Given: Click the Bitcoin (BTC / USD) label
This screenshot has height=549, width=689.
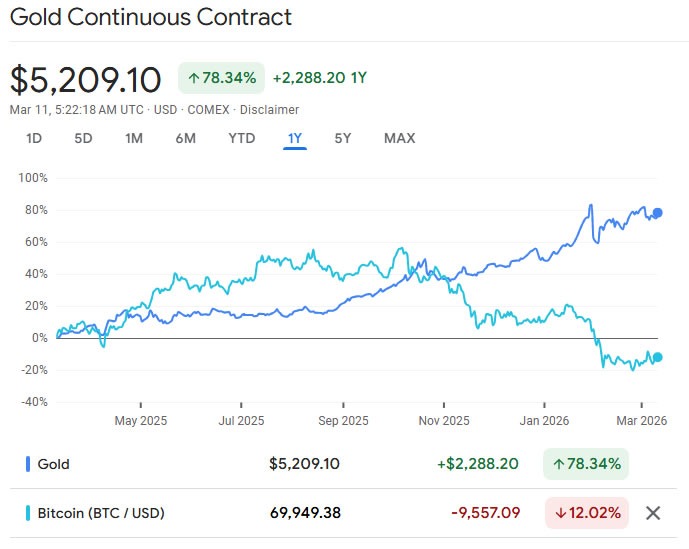Looking at the screenshot, I should pos(100,513).
